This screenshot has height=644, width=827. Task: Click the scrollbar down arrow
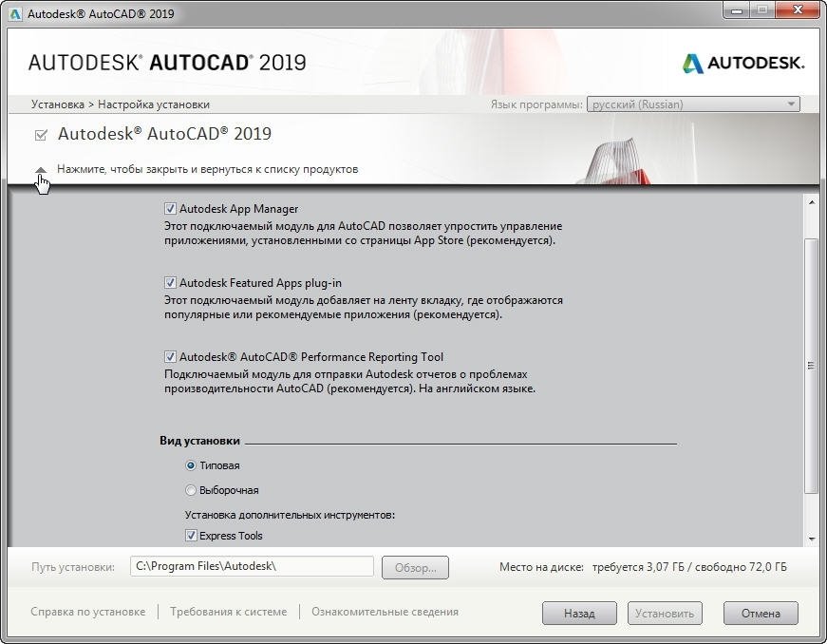click(x=811, y=539)
